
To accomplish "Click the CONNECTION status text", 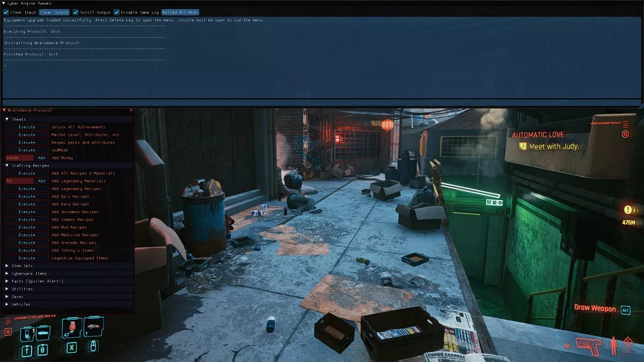I will click(x=35, y=317).
